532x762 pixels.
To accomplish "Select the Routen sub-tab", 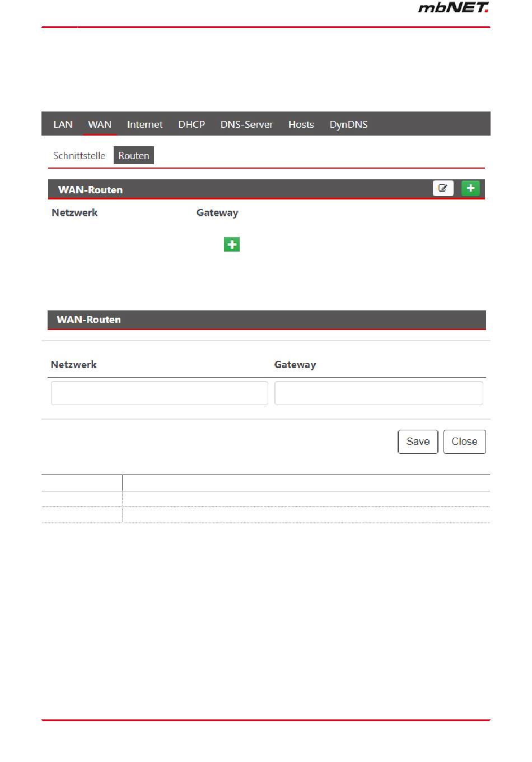I will [x=134, y=156].
